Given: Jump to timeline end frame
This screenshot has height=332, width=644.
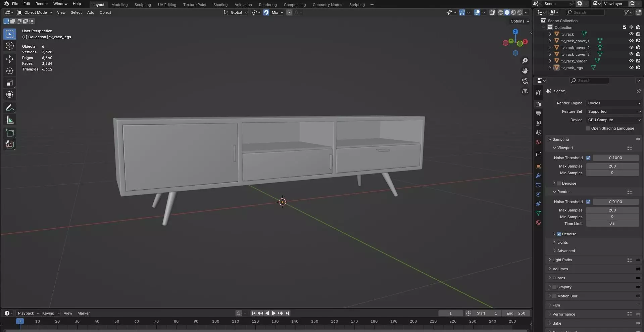Looking at the screenshot, I should pyautogui.click(x=287, y=313).
